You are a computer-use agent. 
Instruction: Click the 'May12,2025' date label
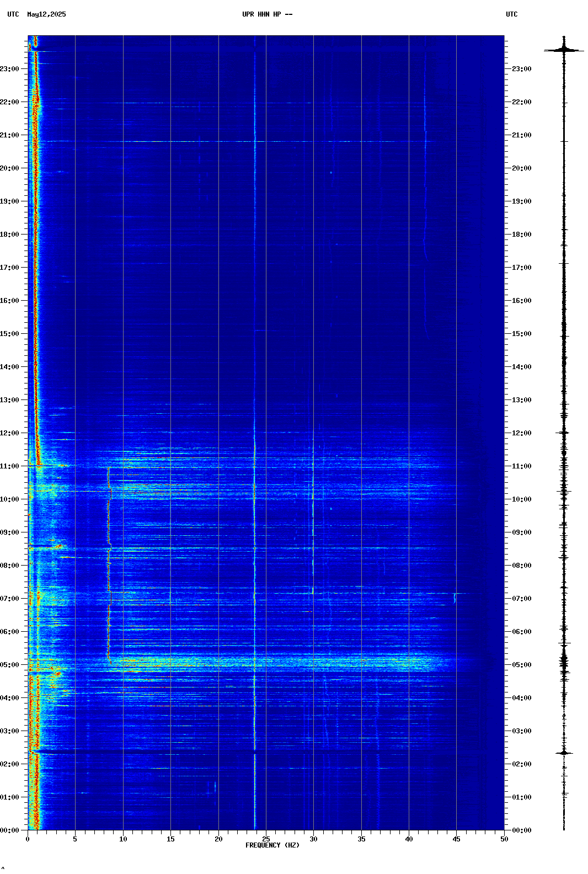pos(46,14)
